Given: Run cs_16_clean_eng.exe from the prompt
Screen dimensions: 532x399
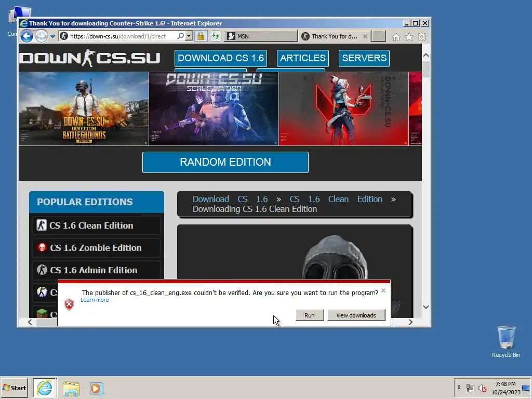Looking at the screenshot, I should click(310, 315).
